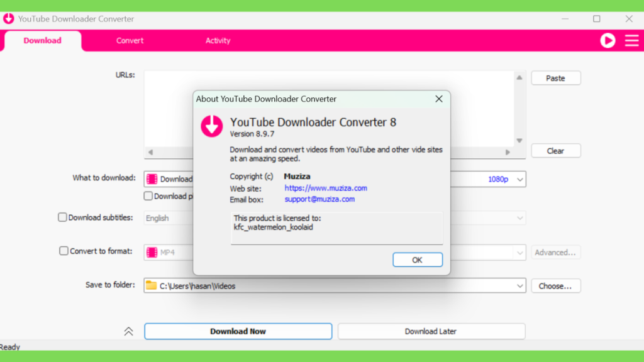This screenshot has width=644, height=362.
Task: Click the C:\Users\hasan\Videos path text
Action: coord(197,286)
